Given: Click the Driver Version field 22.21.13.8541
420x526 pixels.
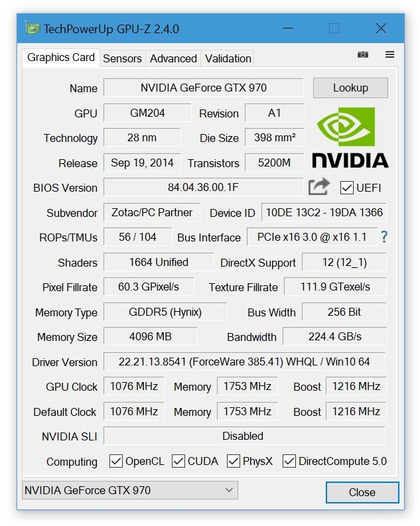Looking at the screenshot, I should [x=244, y=362].
